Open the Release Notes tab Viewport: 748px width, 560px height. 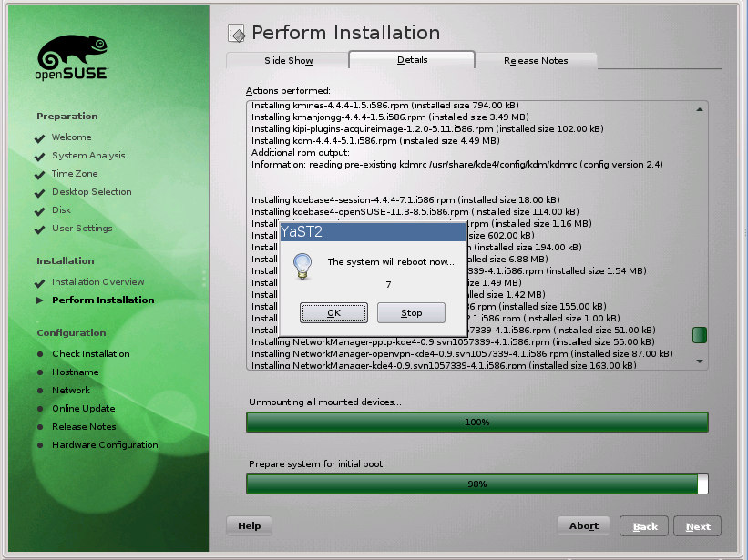[536, 60]
